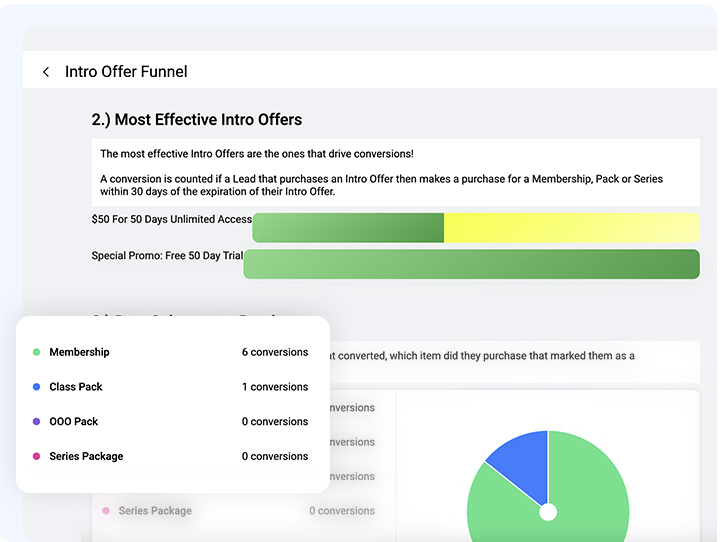Image resolution: width=720 pixels, height=542 pixels.
Task: Click the faded '0 conversions' text in the background list
Action: click(x=342, y=511)
